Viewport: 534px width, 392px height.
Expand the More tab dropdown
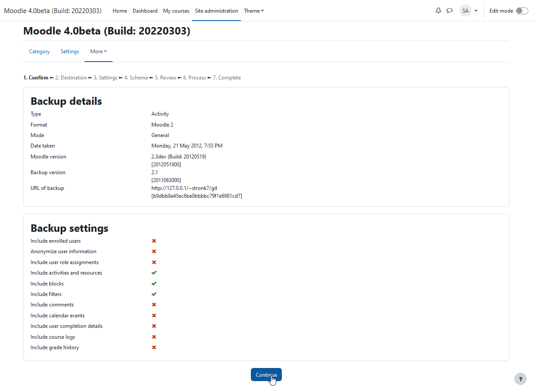pos(99,52)
